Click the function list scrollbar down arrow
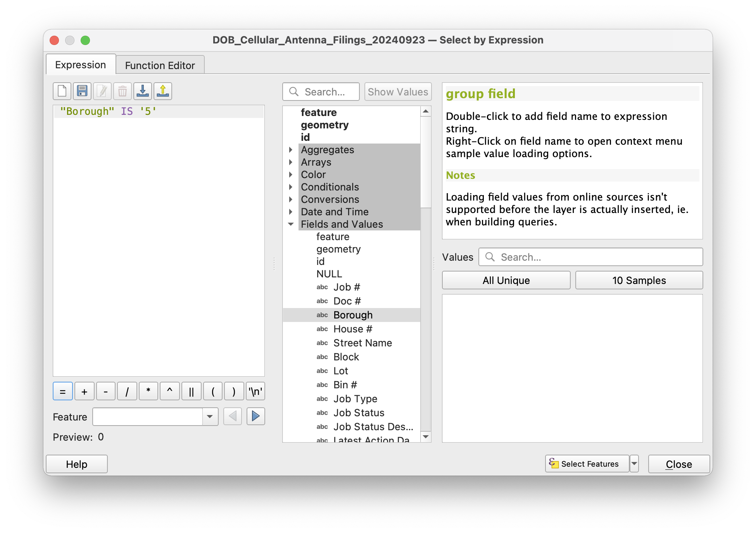The image size is (756, 533). click(426, 437)
